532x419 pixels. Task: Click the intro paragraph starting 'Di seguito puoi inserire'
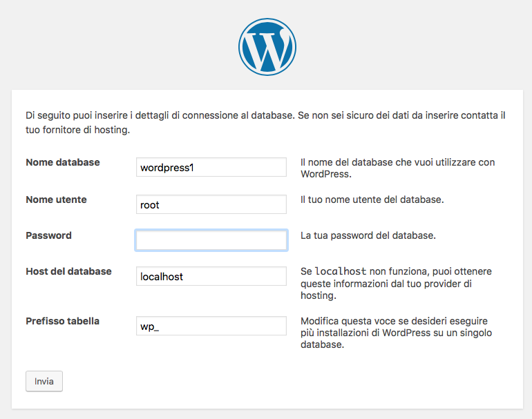pyautogui.click(x=266, y=123)
